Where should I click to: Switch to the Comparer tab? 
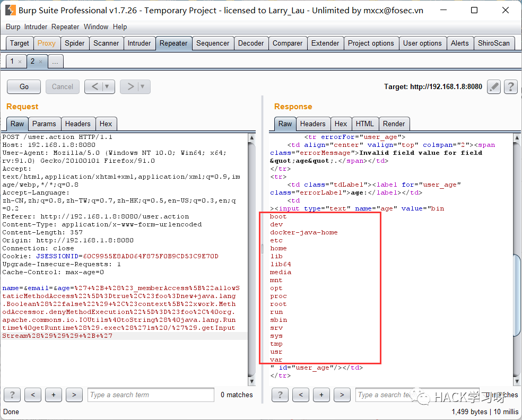click(x=288, y=43)
